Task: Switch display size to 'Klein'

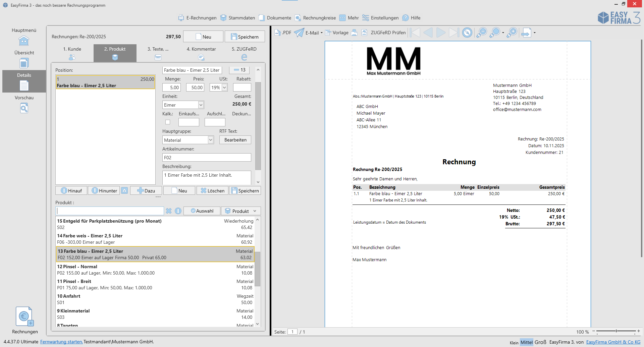Action: tap(514, 342)
